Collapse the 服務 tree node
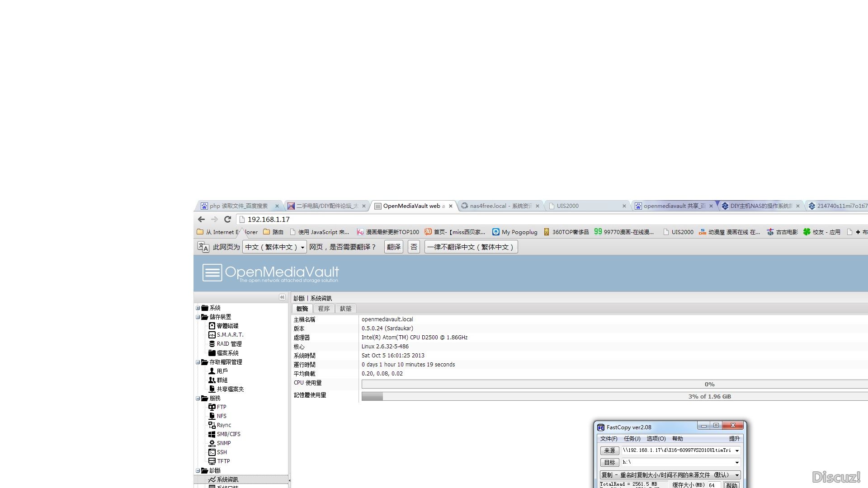This screenshot has width=868, height=488. point(198,398)
